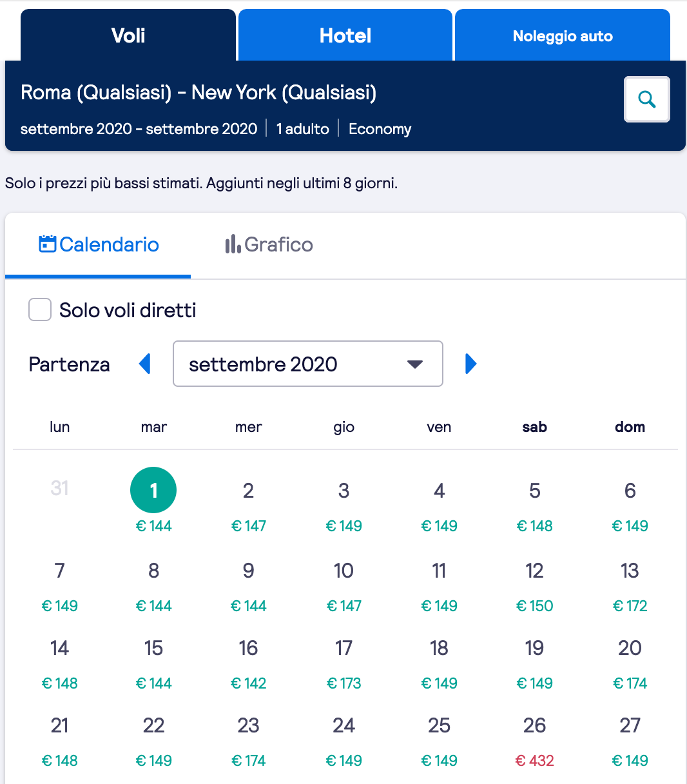Screen dimensions: 687x784
Task: Pick 21 September at €148
Action: (60, 741)
